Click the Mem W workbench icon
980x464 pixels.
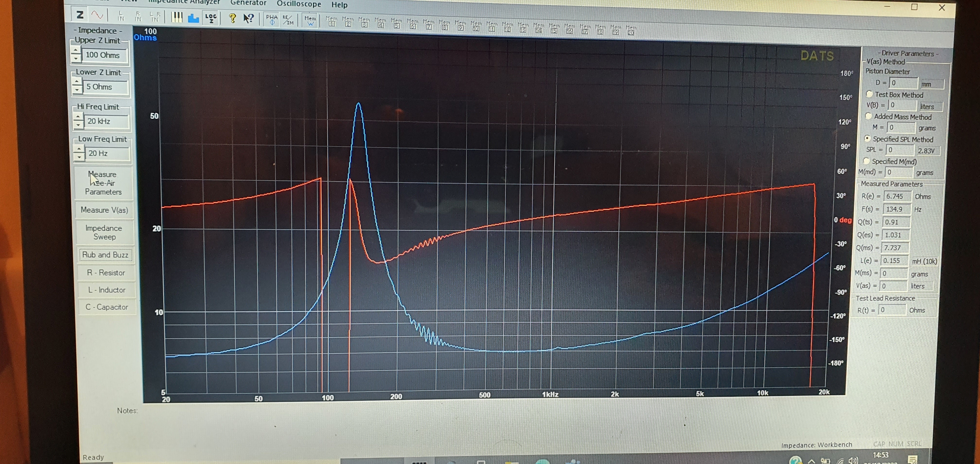point(310,20)
